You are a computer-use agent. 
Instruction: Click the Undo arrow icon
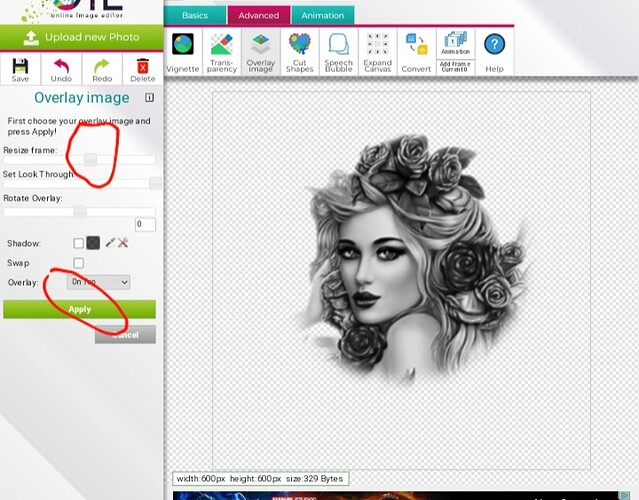pyautogui.click(x=61, y=68)
